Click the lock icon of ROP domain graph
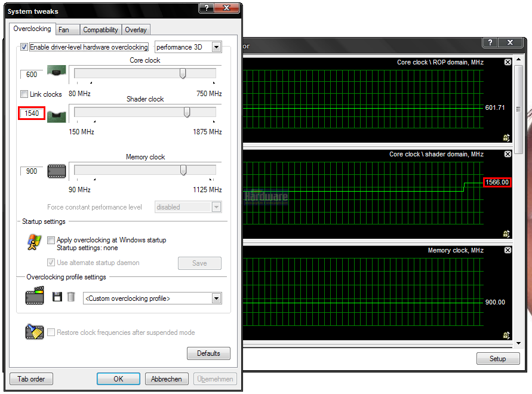Image resolution: width=532 pixels, height=394 pixels. coord(506,138)
